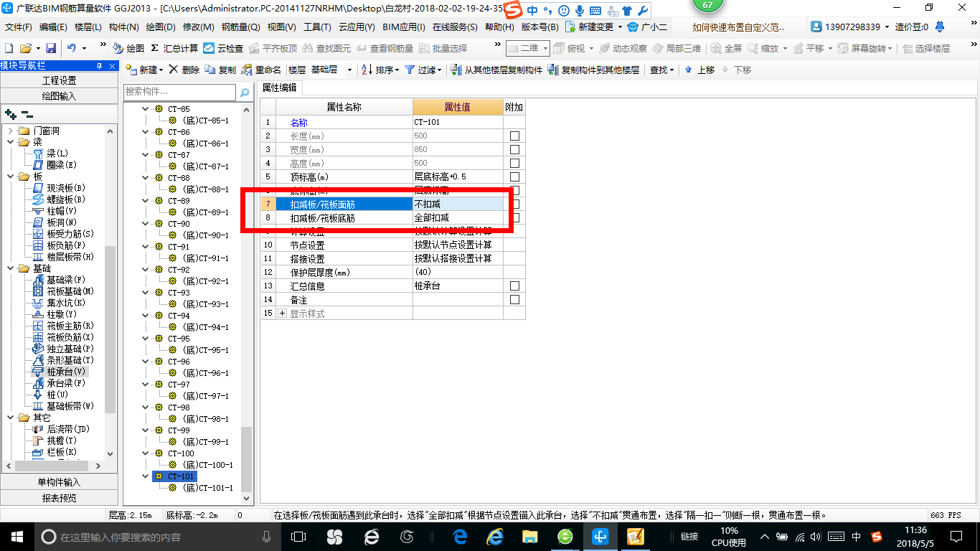Click 上移 move up button
The height and width of the screenshot is (551, 980).
pos(699,70)
